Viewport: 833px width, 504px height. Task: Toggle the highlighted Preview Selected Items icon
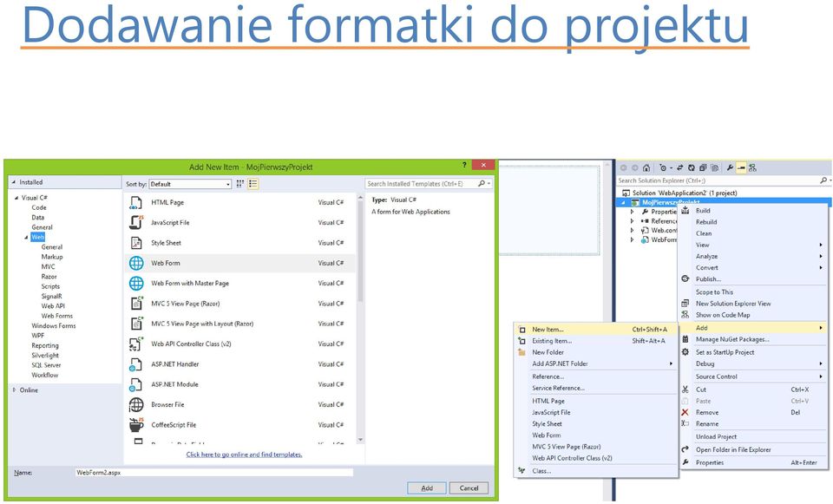pos(741,167)
